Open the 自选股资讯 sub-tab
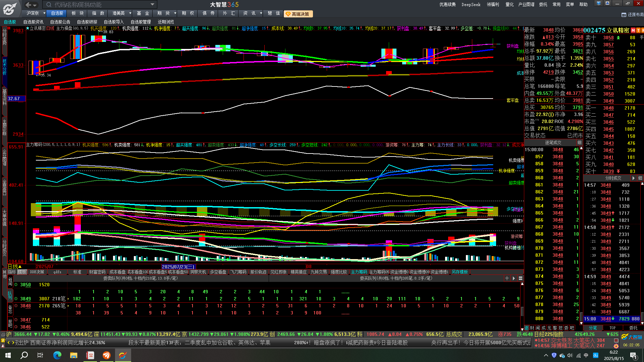This screenshot has width=644, height=362. (x=34, y=22)
